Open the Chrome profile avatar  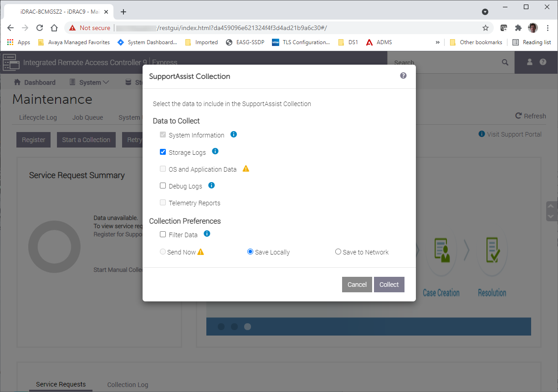533,28
